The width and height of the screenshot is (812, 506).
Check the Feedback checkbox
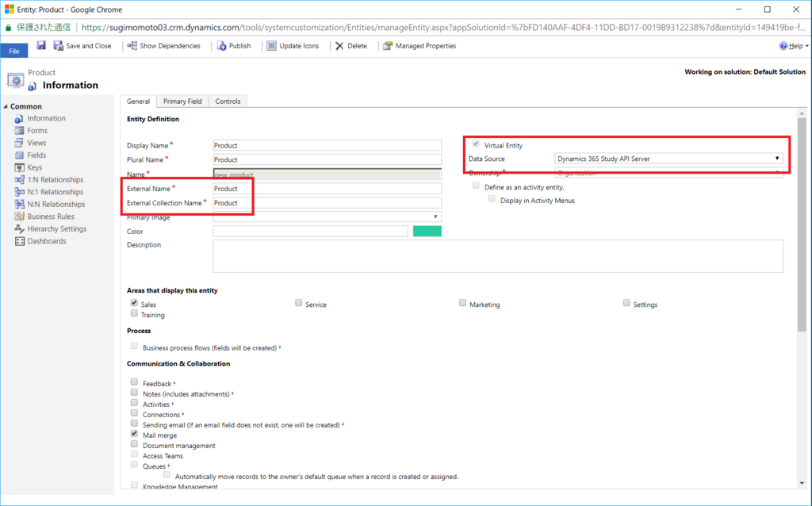134,382
